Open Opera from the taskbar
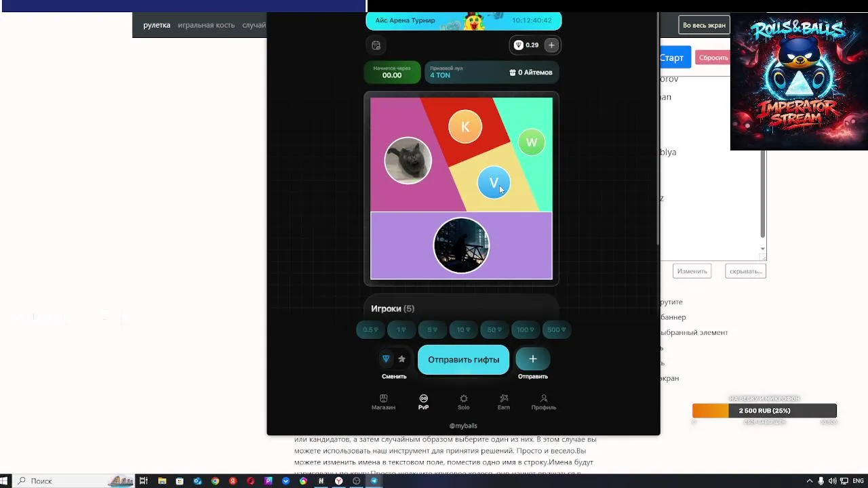This screenshot has height=488, width=868. tap(250, 481)
